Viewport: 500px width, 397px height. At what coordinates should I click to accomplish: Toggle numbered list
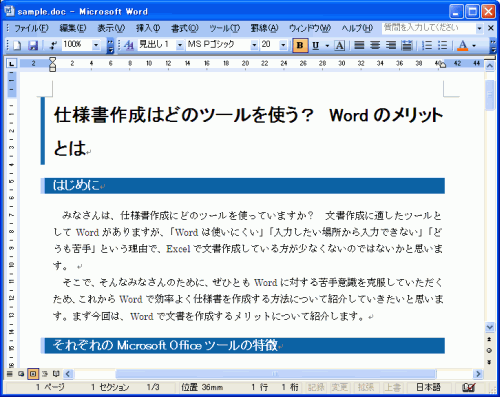pyautogui.click(x=427, y=45)
